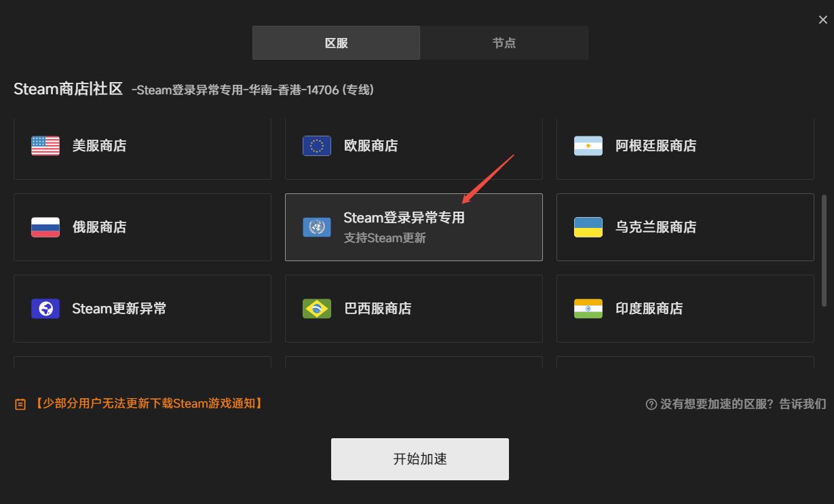Click the orange notice clipboard icon
Viewport: 834px width, 504px height.
pyautogui.click(x=20, y=404)
